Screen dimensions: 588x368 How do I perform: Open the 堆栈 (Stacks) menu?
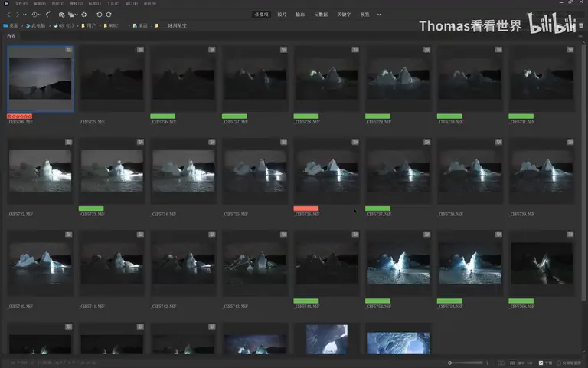77,3
